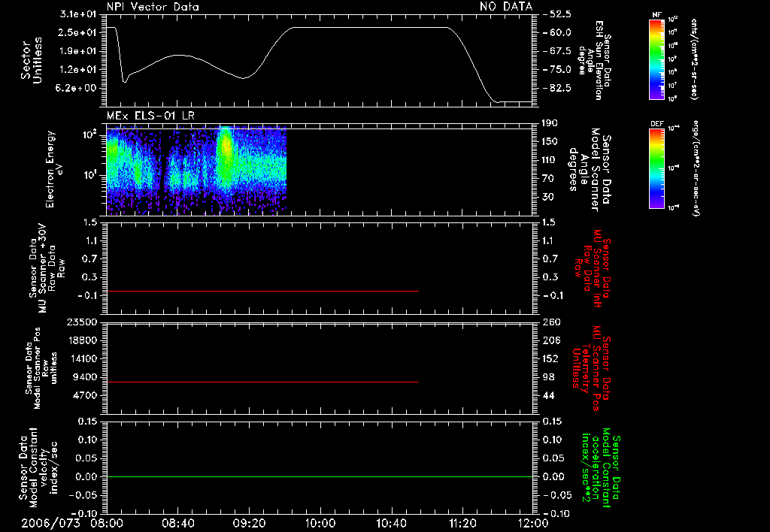Click the 190 scanner angle axis value
770x532 pixels.
coord(550,123)
